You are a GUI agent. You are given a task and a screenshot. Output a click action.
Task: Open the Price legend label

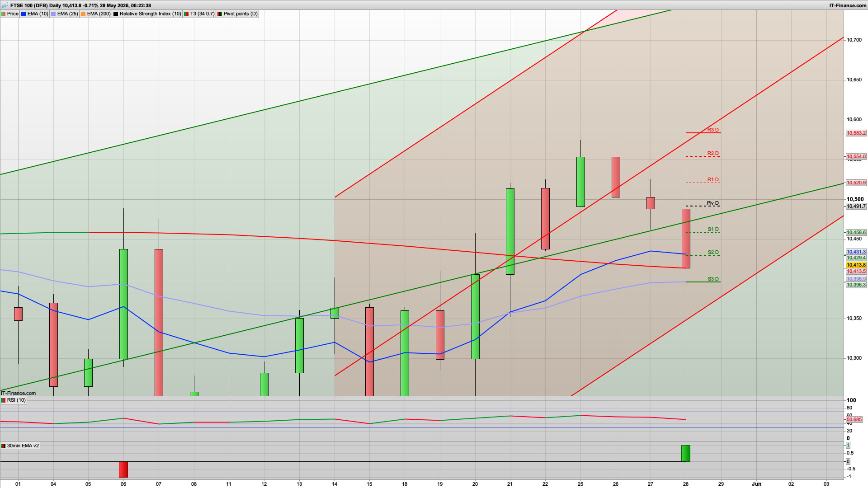point(13,14)
